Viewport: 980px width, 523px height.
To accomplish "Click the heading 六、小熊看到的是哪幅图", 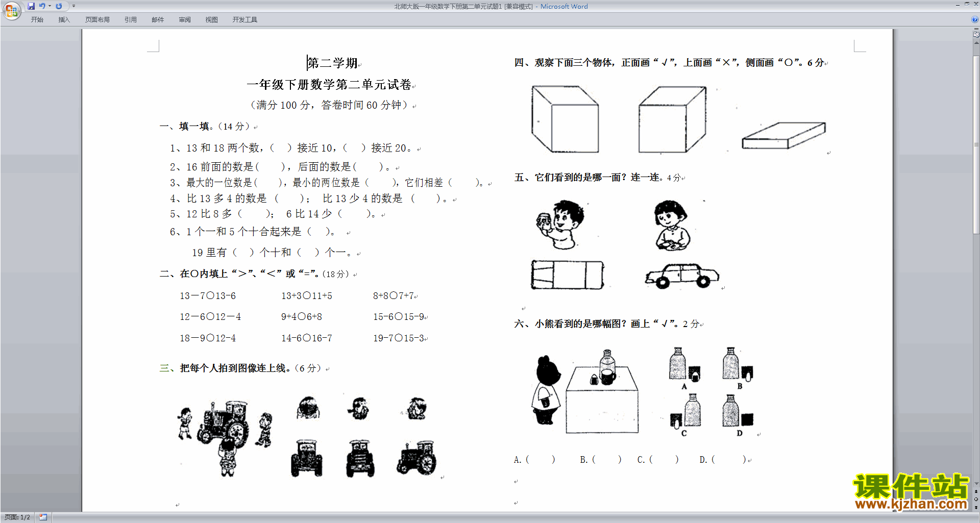I will pyautogui.click(x=607, y=324).
